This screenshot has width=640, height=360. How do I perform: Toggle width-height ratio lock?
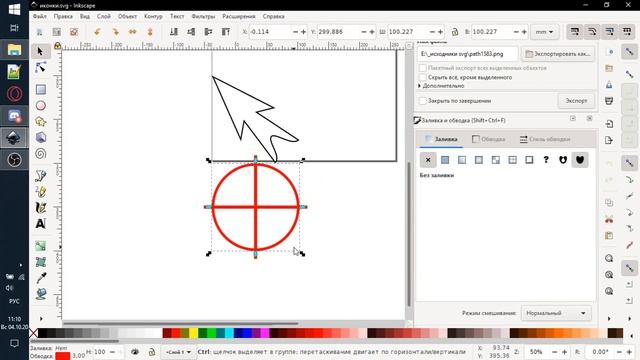click(x=455, y=32)
